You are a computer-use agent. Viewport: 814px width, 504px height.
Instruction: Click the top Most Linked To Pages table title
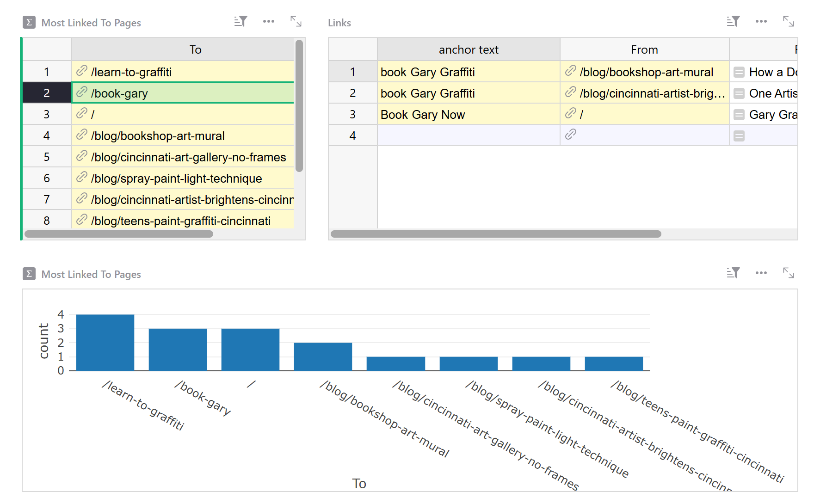click(x=91, y=23)
